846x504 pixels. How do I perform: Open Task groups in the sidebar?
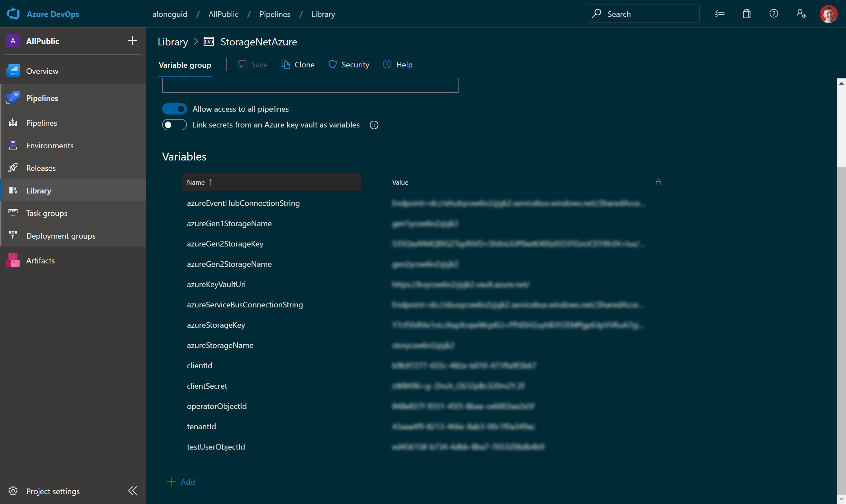coord(73,213)
